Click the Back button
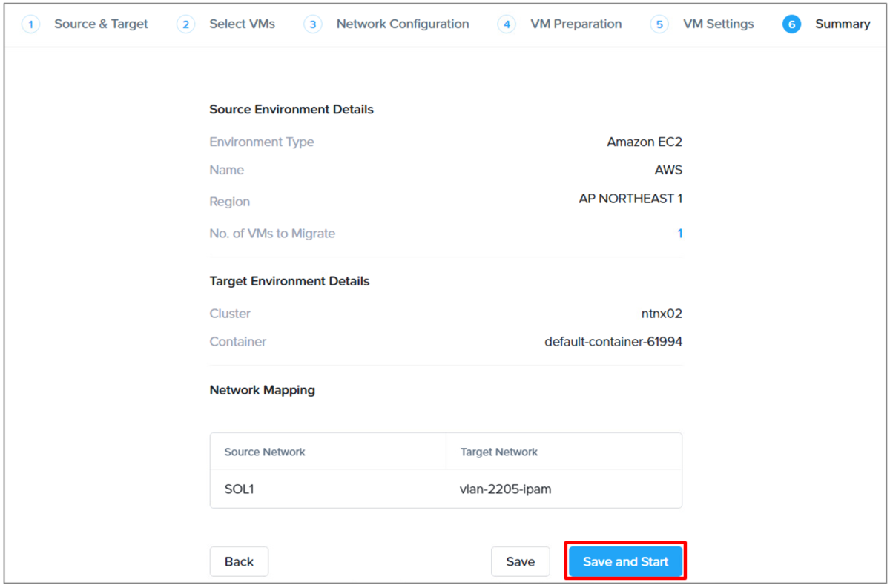The height and width of the screenshot is (588, 890). (239, 561)
